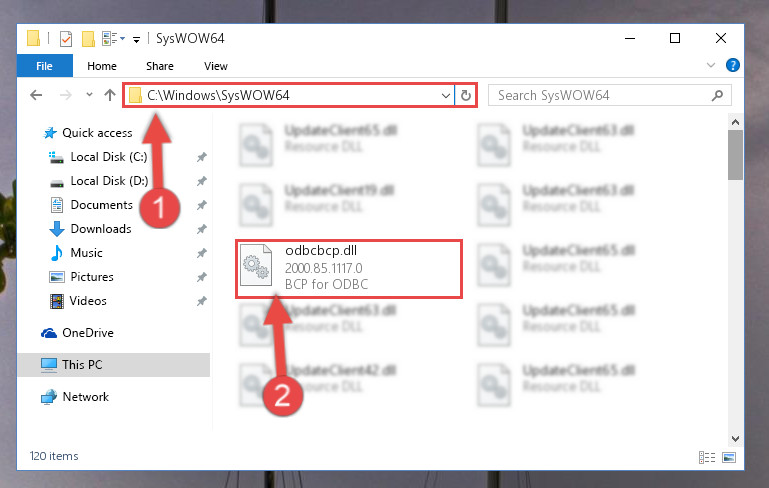This screenshot has width=769, height=488.
Task: Toggle pin next to Downloads
Action: (x=202, y=229)
